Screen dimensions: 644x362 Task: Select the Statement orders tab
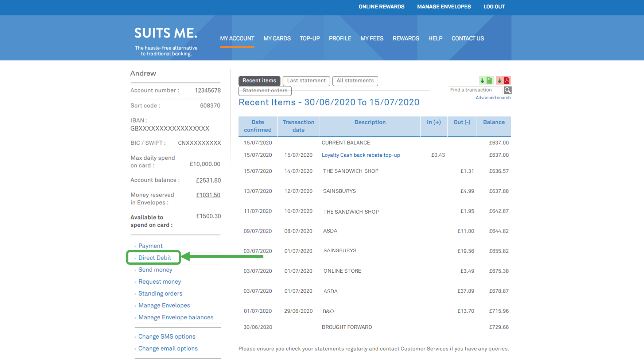tap(265, 91)
